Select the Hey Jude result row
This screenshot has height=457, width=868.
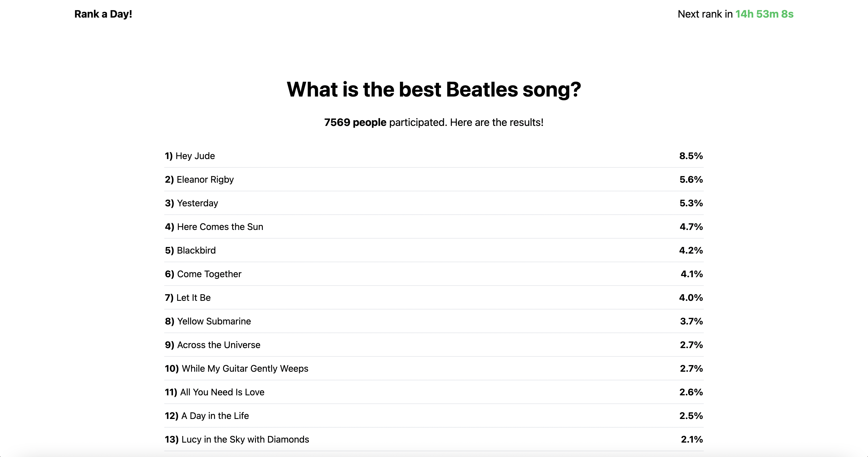(434, 156)
